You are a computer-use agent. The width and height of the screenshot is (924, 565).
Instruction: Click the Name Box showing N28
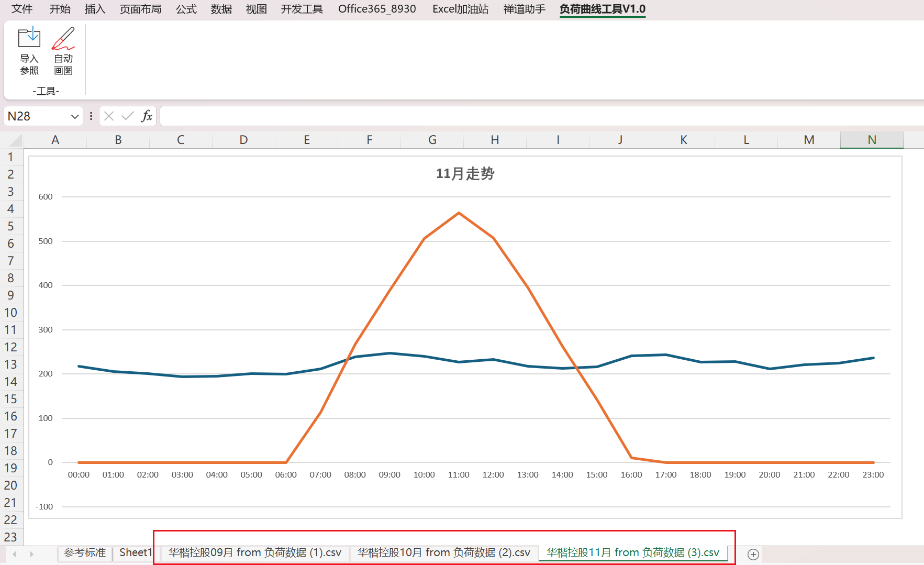[43, 116]
